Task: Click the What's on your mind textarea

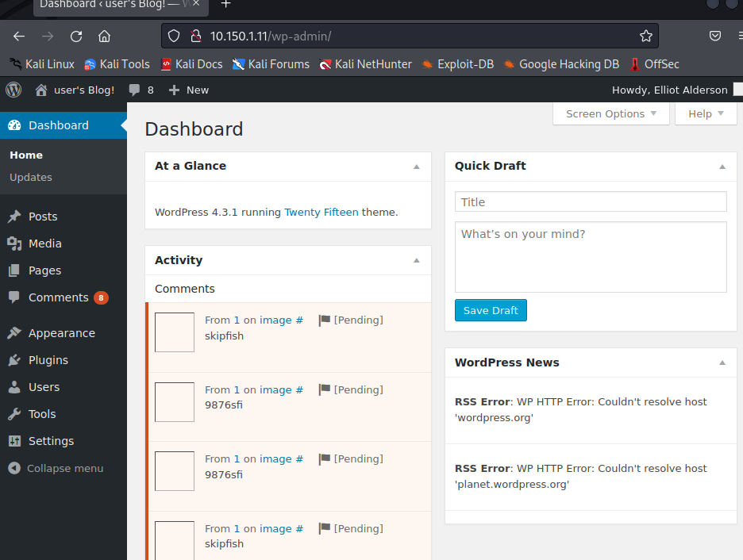Action: pos(591,257)
